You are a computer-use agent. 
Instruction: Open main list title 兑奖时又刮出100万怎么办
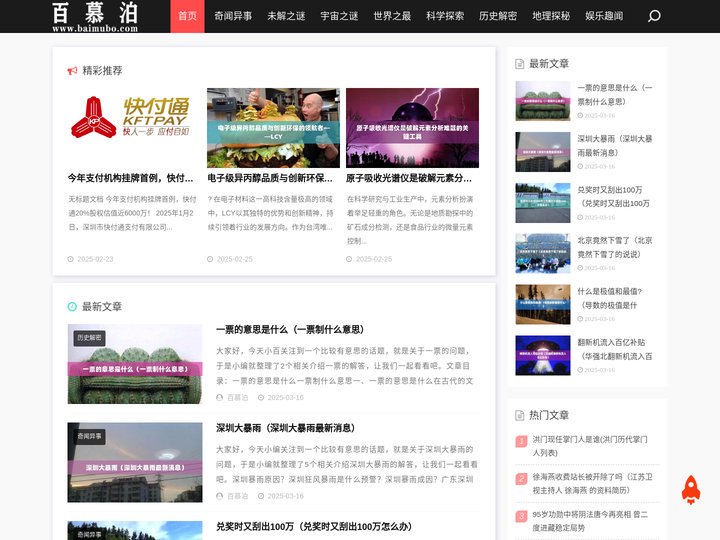[x=314, y=527]
